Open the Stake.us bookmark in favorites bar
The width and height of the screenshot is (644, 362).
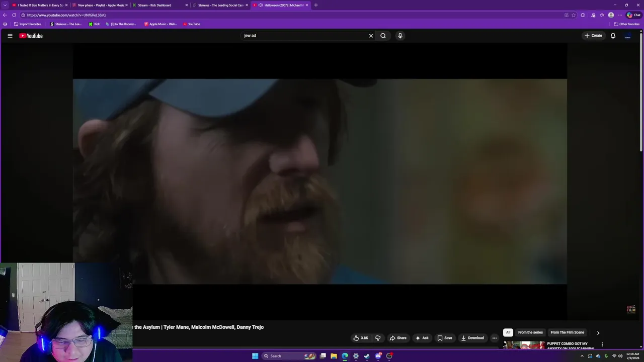point(66,24)
